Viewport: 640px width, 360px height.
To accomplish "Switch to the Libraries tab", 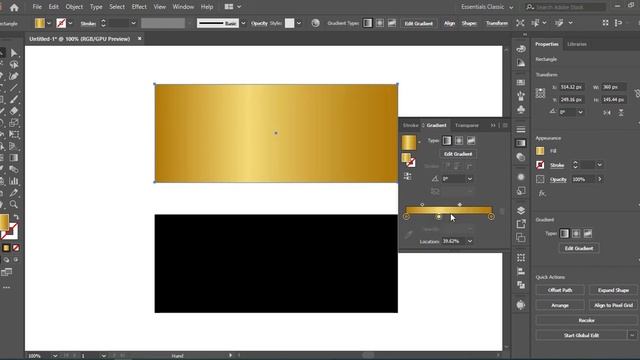I will (x=577, y=44).
